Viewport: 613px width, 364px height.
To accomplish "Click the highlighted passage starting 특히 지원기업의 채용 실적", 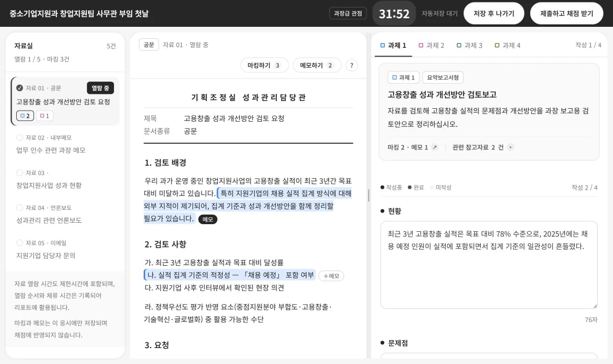I will [x=248, y=206].
